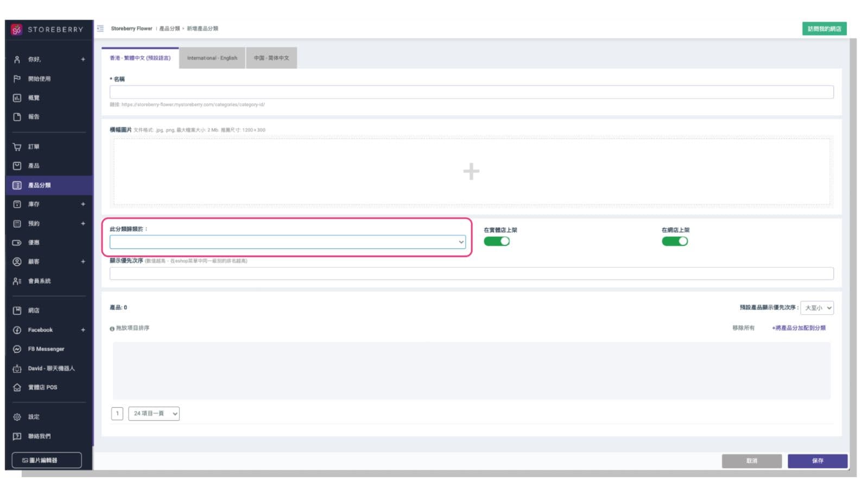The height and width of the screenshot is (488, 868).
Task: Open 產品 via its bag icon
Action: click(x=17, y=166)
